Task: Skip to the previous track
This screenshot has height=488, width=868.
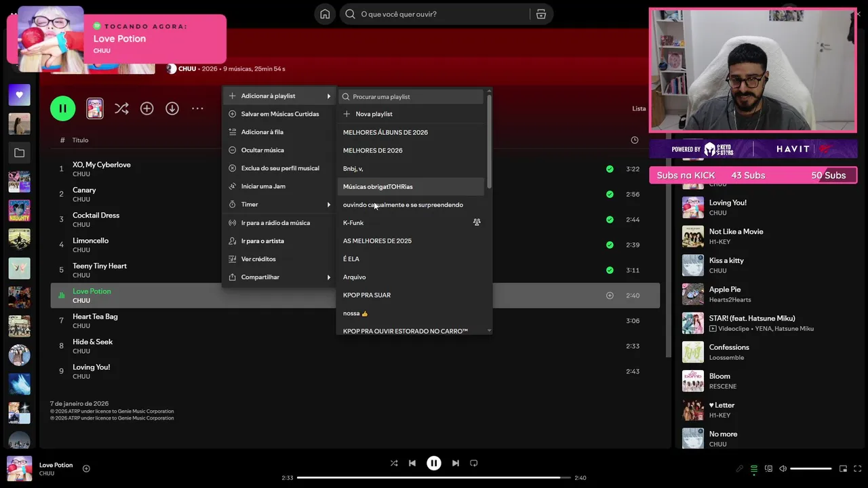Action: pyautogui.click(x=412, y=463)
